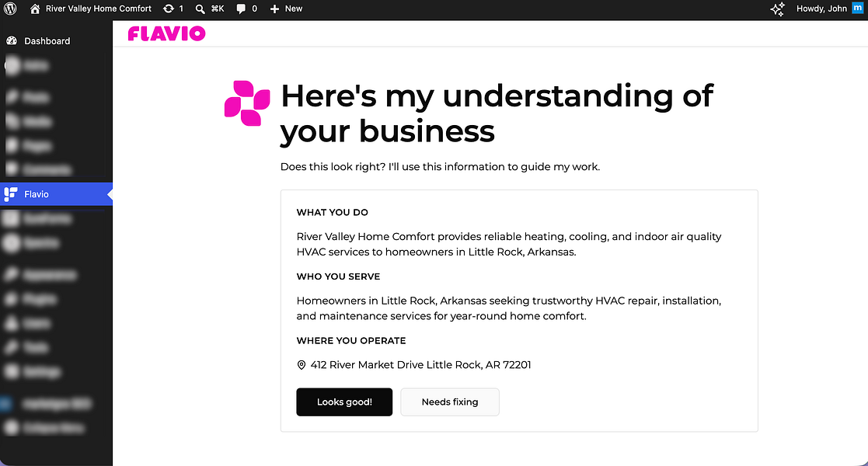Image resolution: width=868 pixels, height=466 pixels.
Task: Click the location pin icon
Action: click(x=302, y=365)
